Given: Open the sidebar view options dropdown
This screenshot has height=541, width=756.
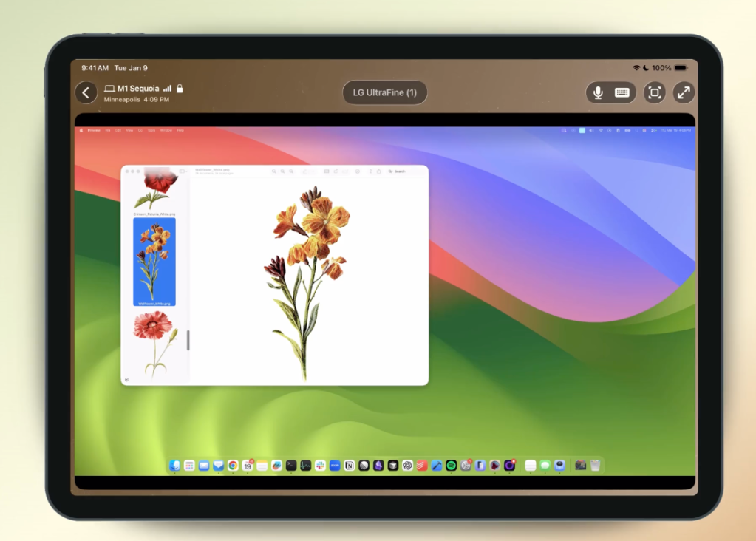Looking at the screenshot, I should (x=183, y=171).
